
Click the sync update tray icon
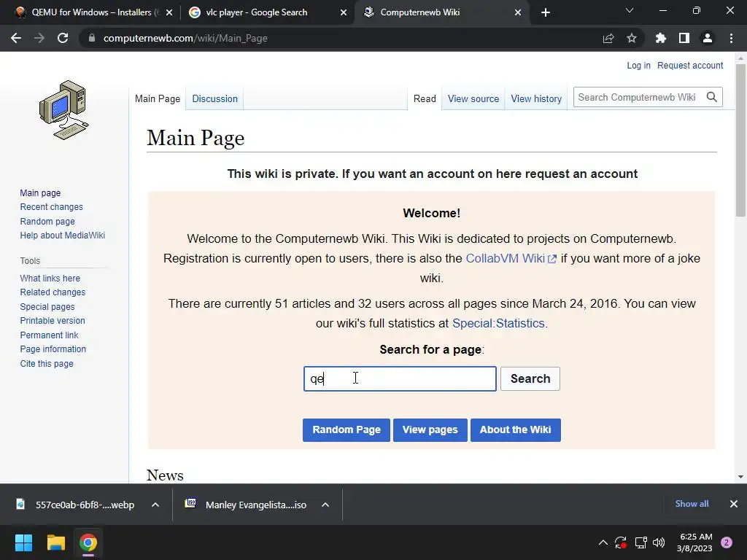[621, 542]
